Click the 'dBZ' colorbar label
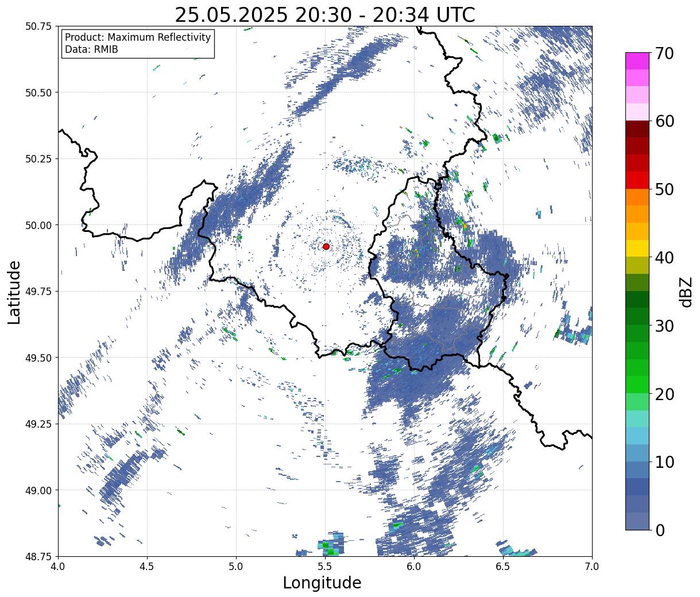 (686, 292)
